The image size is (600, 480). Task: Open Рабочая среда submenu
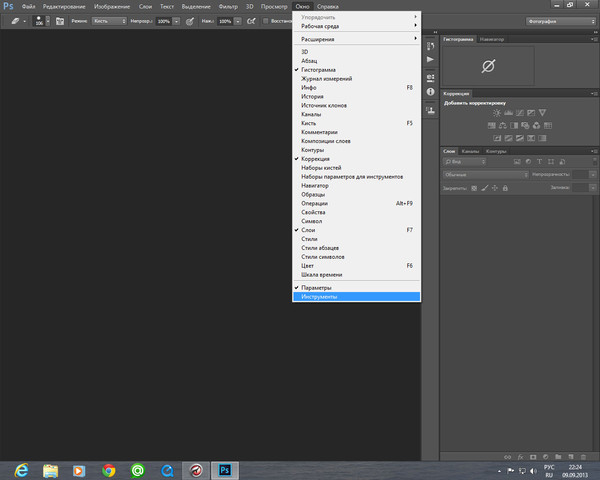pyautogui.click(x=356, y=26)
